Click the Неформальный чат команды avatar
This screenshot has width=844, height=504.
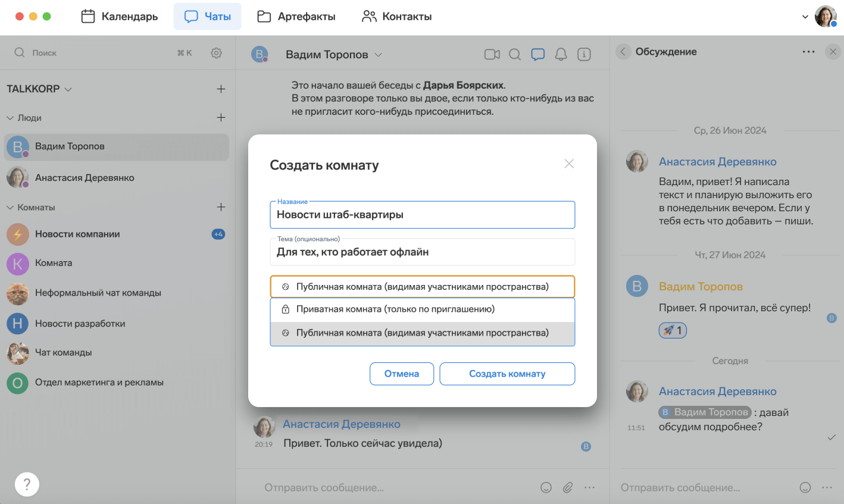[x=17, y=293]
